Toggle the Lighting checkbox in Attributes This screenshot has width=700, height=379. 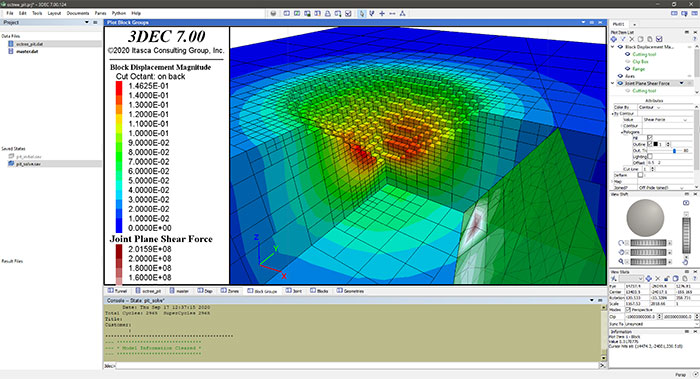[650, 156]
